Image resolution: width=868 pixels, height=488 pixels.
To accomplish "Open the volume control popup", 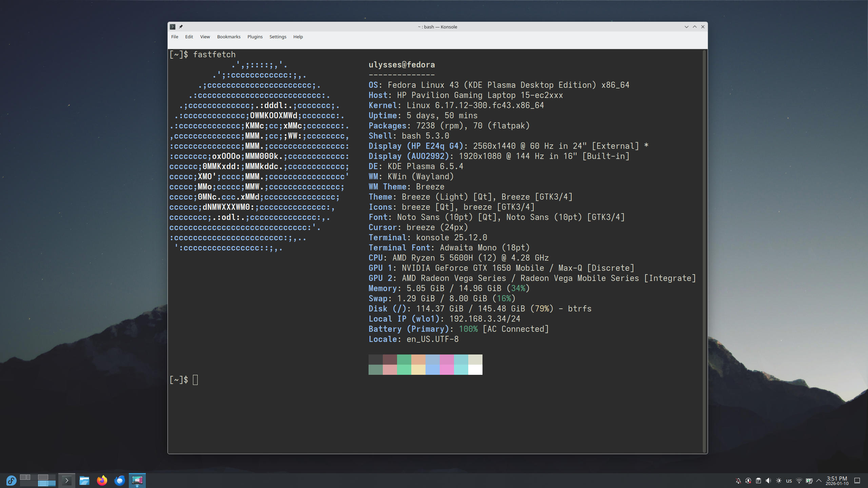I will (769, 481).
